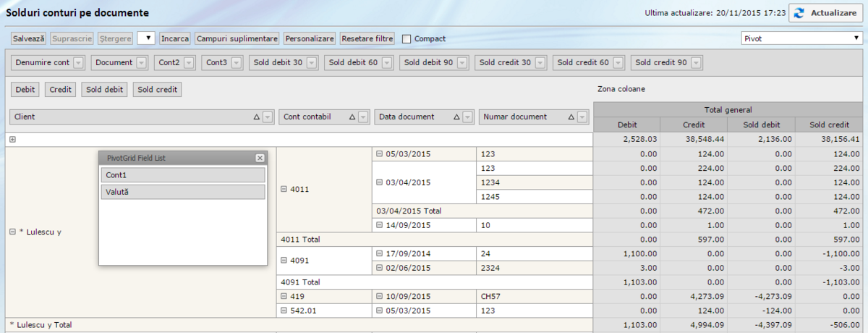Open filter icon on Denumire cont field

79,63
